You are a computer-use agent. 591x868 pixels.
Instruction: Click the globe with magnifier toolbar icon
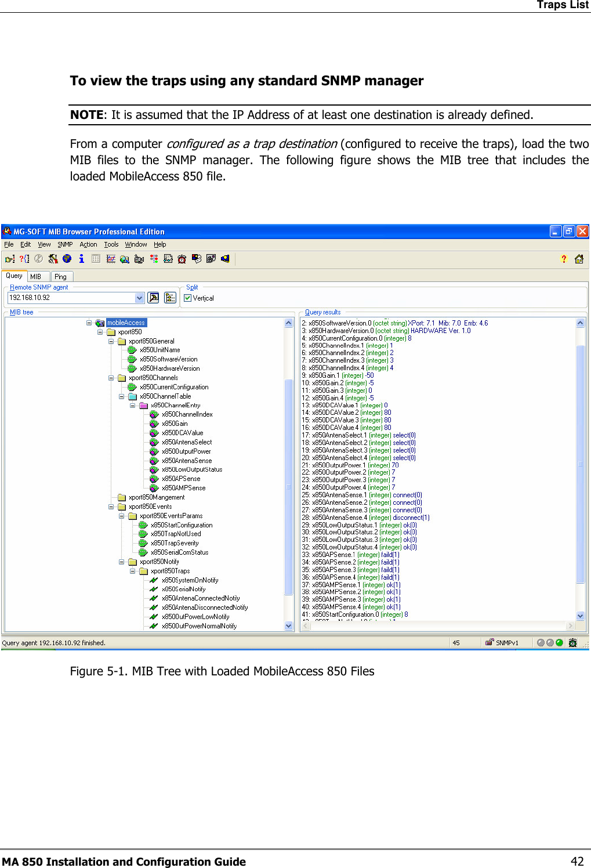pyautogui.click(x=125, y=259)
